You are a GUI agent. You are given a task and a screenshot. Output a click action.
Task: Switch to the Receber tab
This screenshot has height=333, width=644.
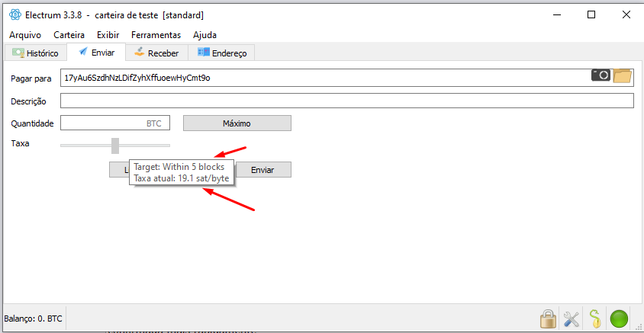(156, 53)
